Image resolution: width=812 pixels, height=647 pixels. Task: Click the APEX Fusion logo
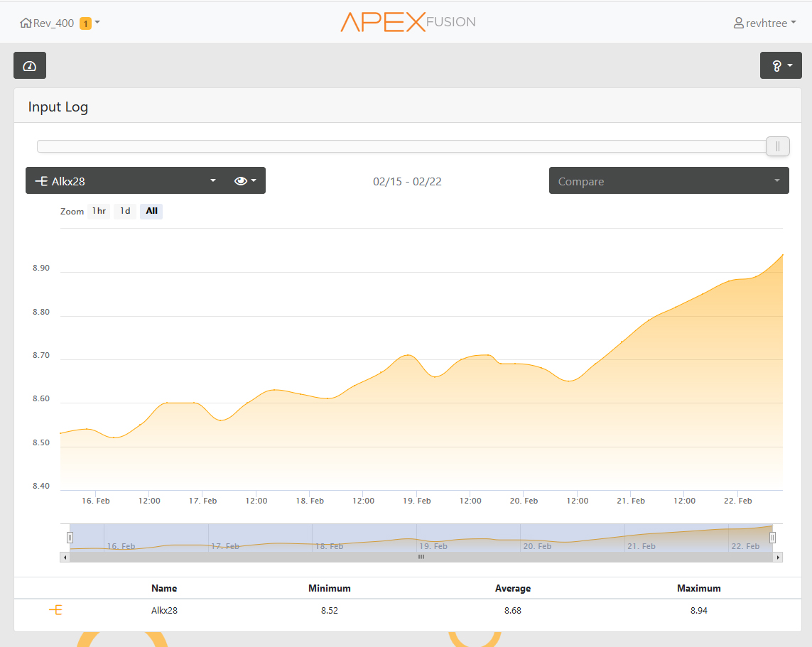408,22
